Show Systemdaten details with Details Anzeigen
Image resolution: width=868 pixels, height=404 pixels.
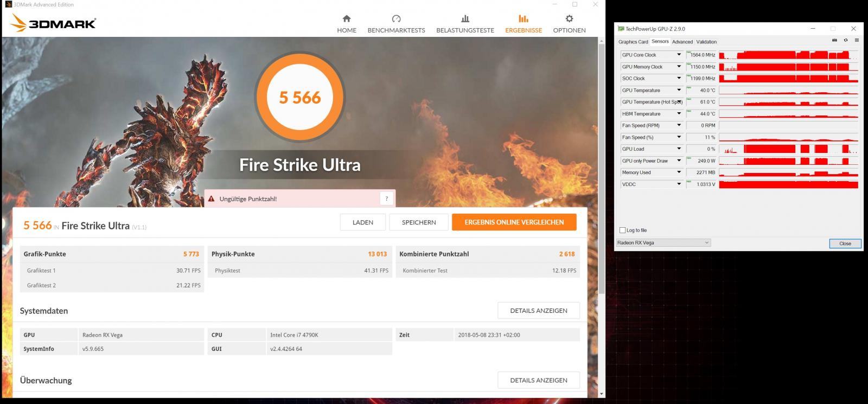(539, 311)
